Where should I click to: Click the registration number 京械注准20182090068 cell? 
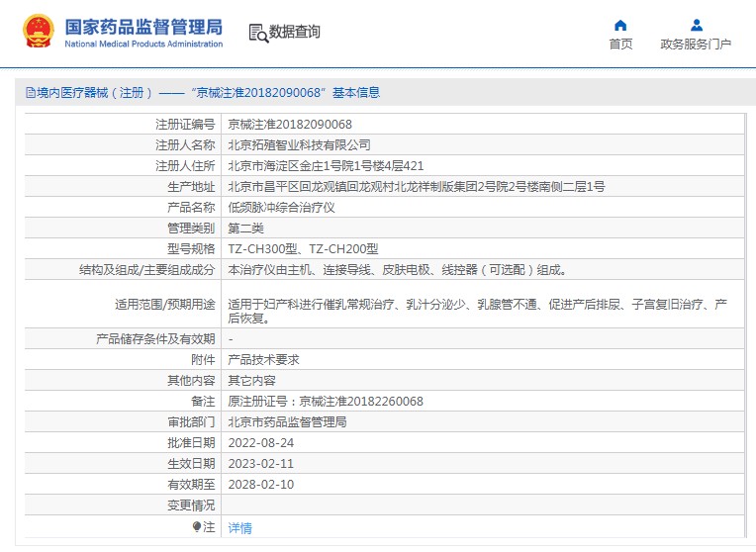pos(290,125)
